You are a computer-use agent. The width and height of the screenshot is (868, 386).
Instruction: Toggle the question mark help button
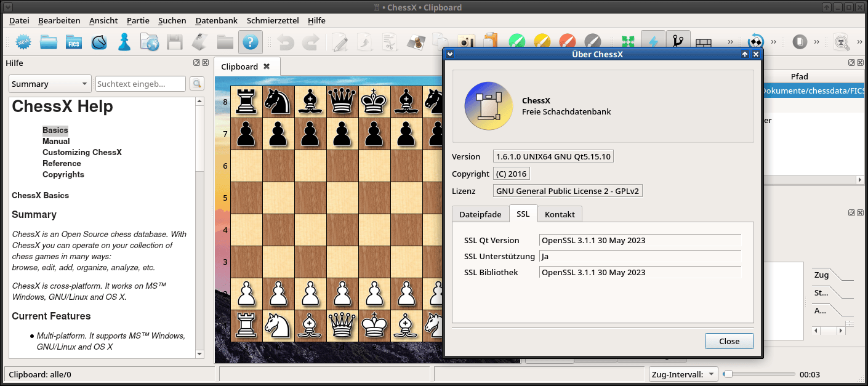coord(249,42)
